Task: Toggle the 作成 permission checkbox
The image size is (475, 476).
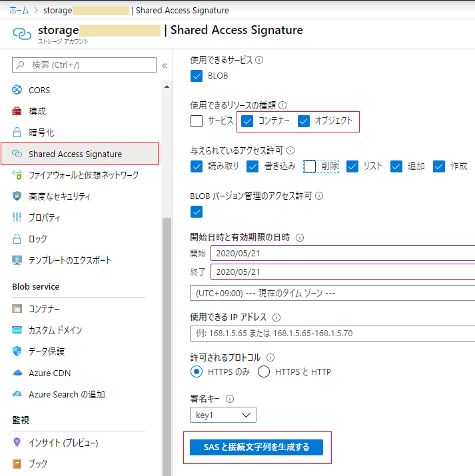Action: pos(439,166)
